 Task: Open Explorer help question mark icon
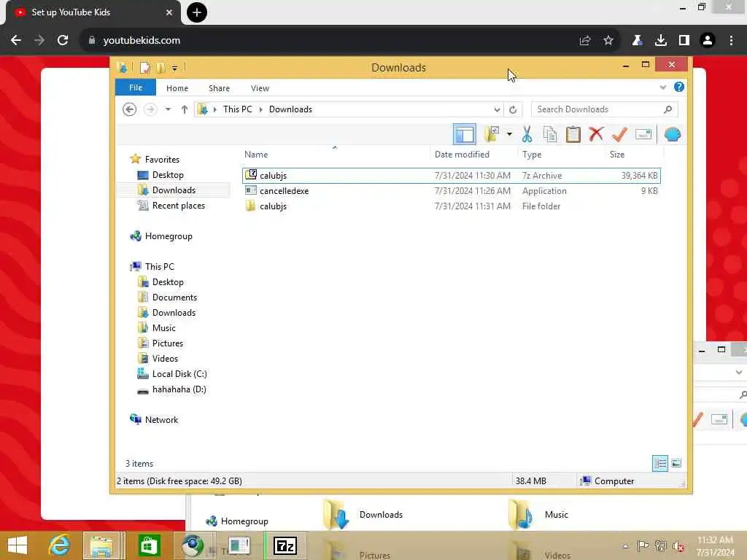point(679,87)
